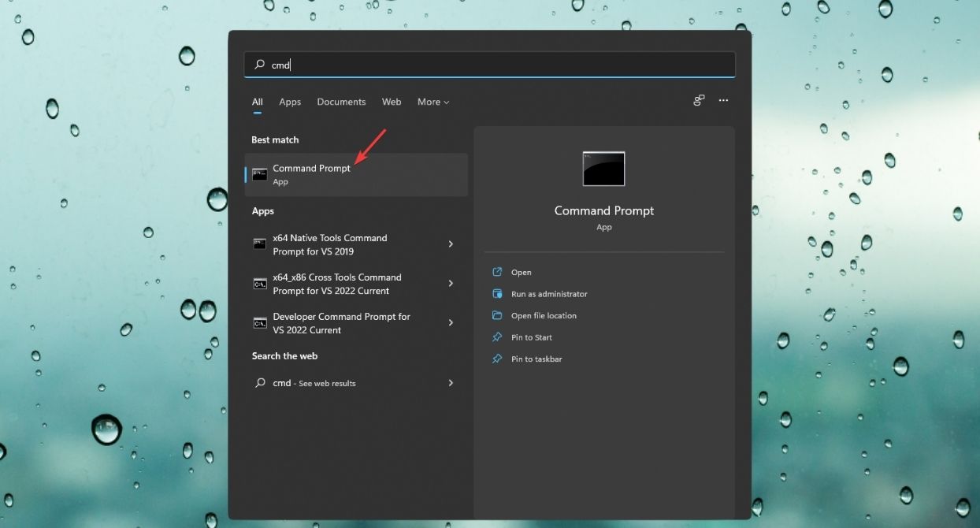
Task: Switch to the Documents filter tab
Action: point(341,102)
